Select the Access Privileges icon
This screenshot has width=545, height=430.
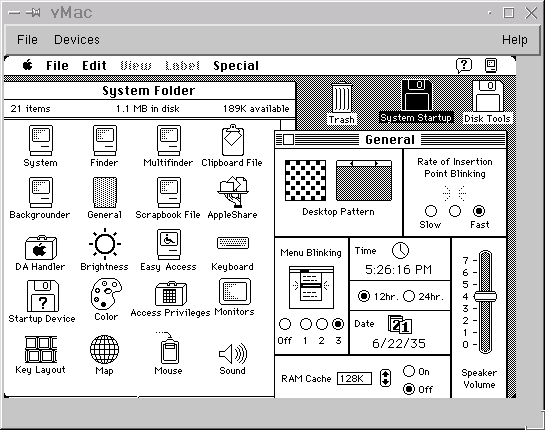point(170,294)
